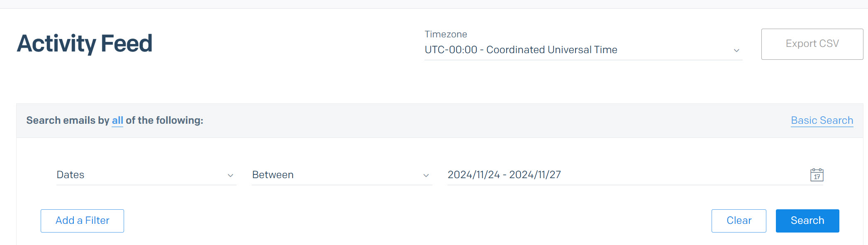This screenshot has height=245, width=868.
Task: Click the chevron beside Dates filter
Action: click(x=230, y=175)
